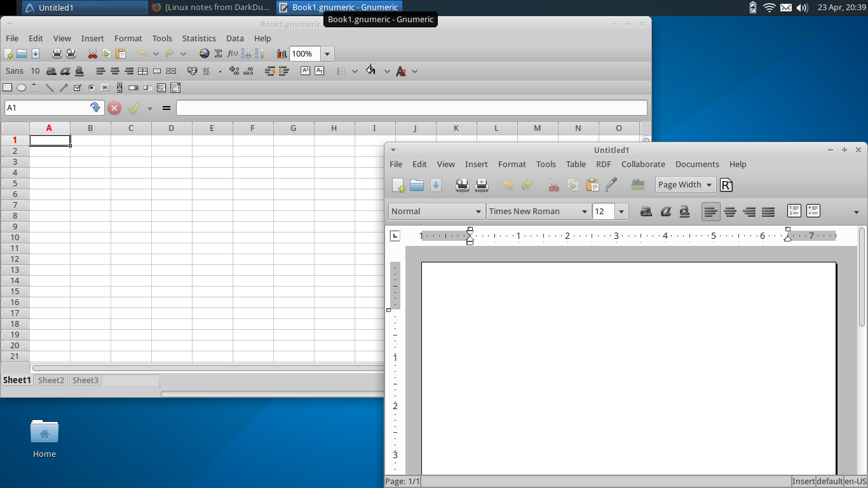The width and height of the screenshot is (868, 488).
Task: Click the Untitled1 taskbar button
Action: (85, 8)
